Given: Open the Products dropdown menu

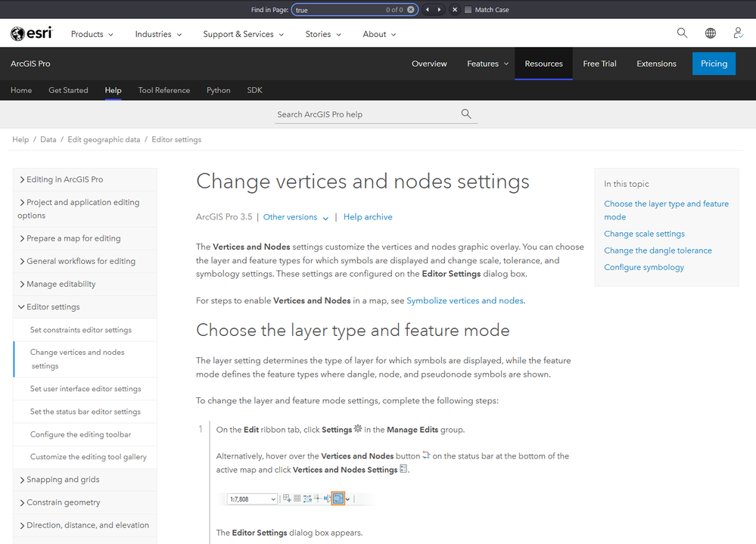Looking at the screenshot, I should 92,34.
